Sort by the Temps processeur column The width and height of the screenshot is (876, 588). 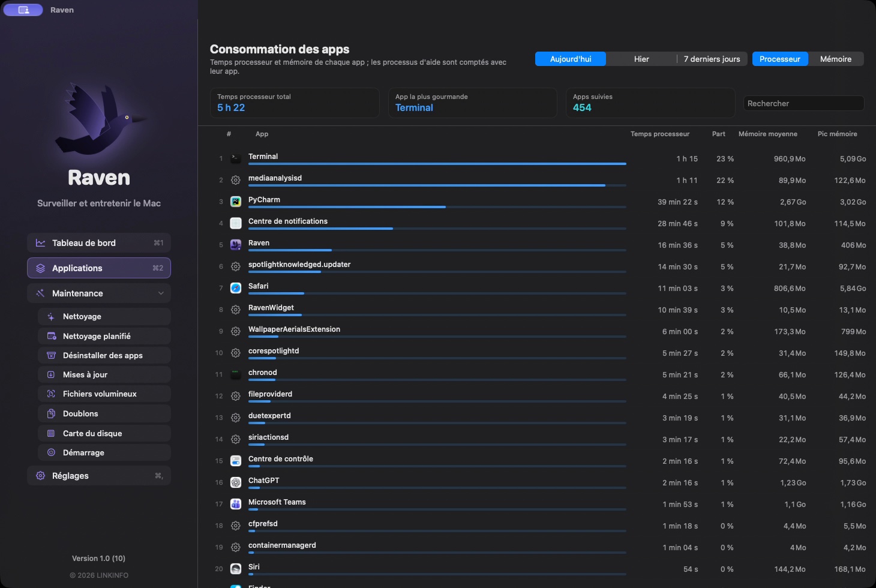[x=660, y=134]
